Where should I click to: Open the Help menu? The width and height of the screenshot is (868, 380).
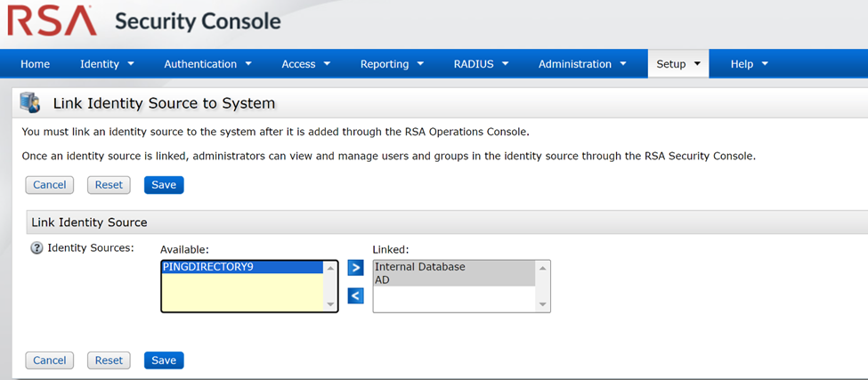(x=749, y=64)
